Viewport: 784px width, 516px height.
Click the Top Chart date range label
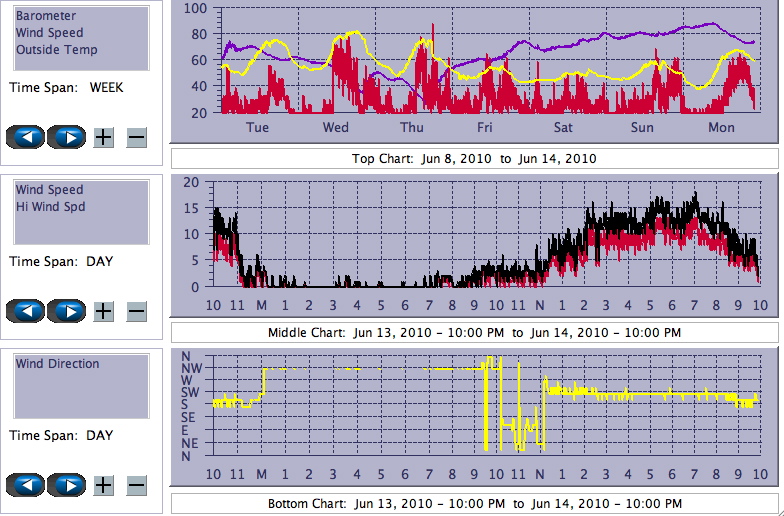point(474,159)
